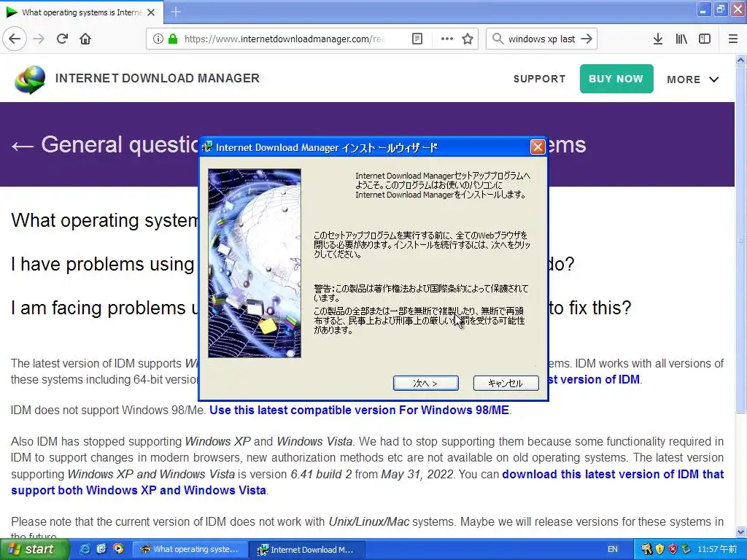This screenshot has height=560, width=747.
Task: Click the Firefox back arrow button
Action: pyautogui.click(x=15, y=39)
